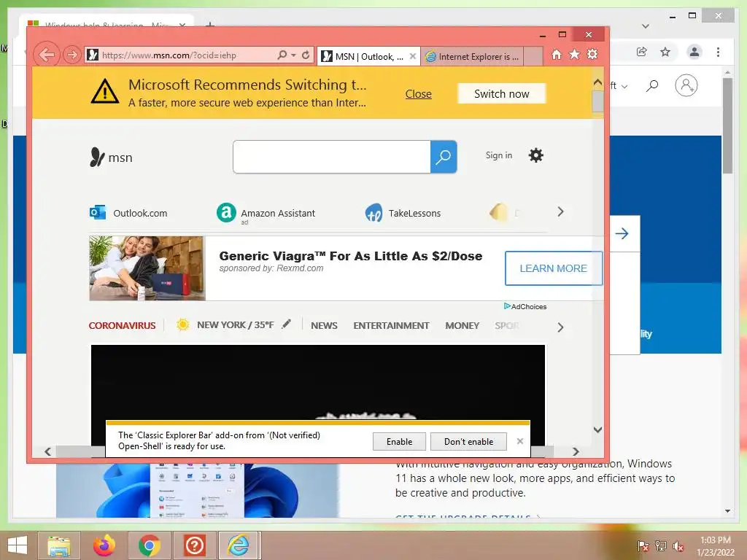Click the msn logo
747x560 pixels.
click(111, 157)
